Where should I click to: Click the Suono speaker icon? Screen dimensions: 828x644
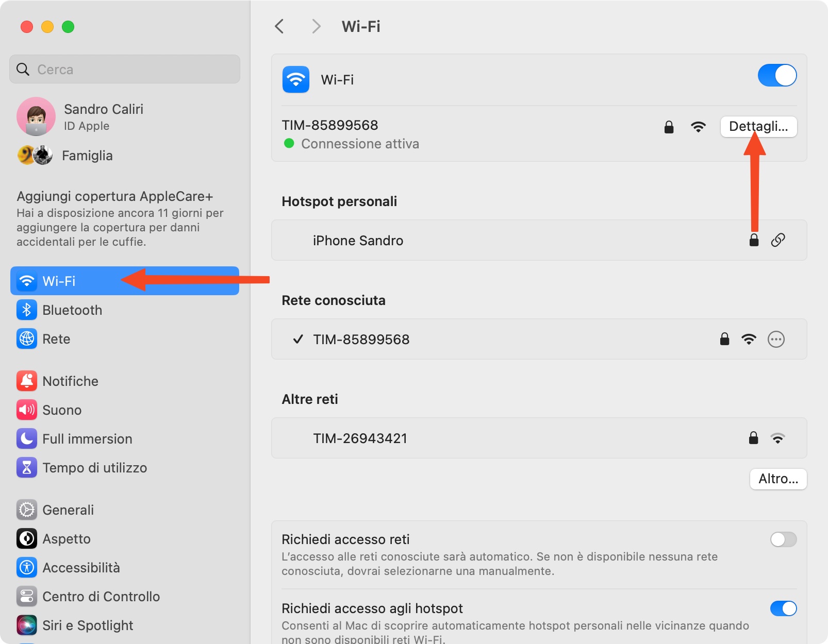coord(27,410)
